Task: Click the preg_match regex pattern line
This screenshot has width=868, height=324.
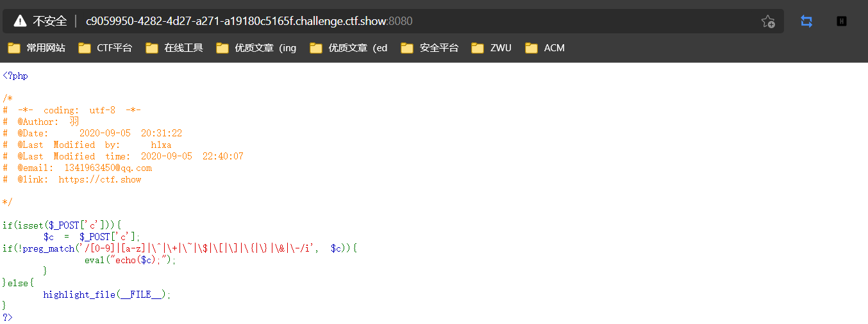Action: pos(179,248)
